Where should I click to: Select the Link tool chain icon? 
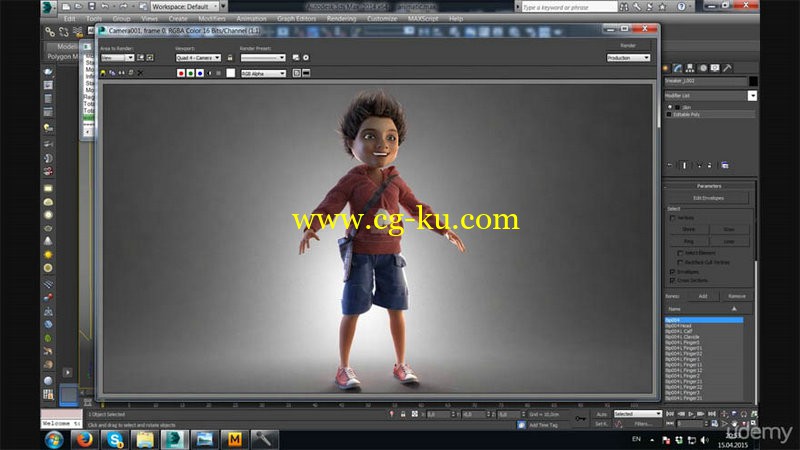pyautogui.click(x=49, y=32)
